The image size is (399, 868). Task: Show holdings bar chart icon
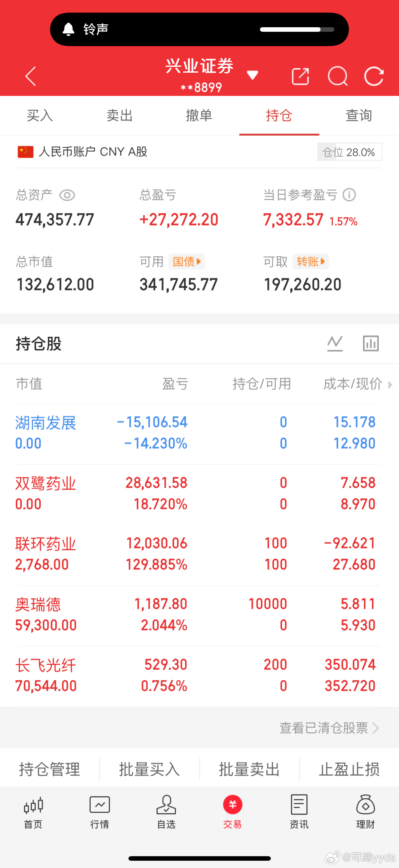tap(371, 344)
